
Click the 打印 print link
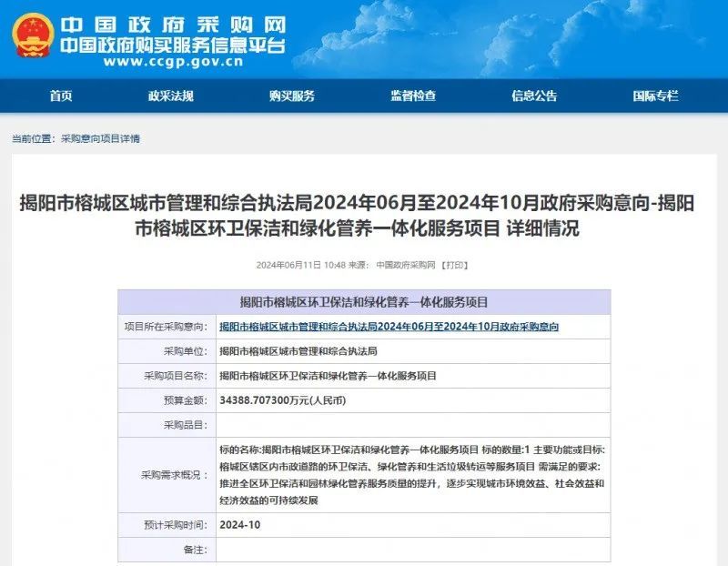click(454, 265)
